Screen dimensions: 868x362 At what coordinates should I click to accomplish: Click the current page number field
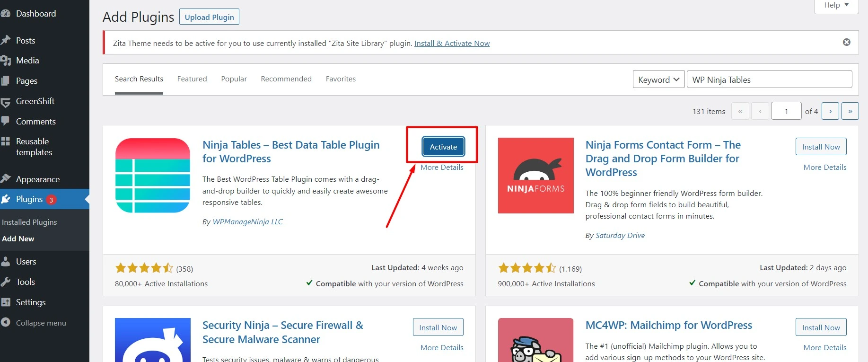(x=786, y=111)
